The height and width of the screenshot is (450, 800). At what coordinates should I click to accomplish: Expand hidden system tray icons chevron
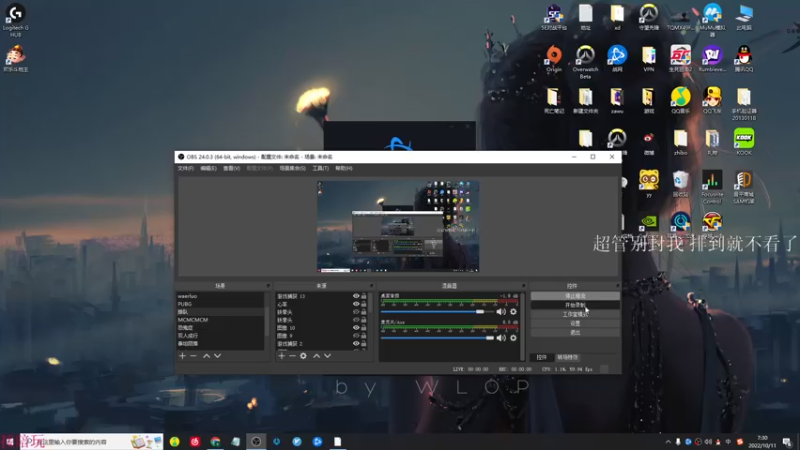point(668,442)
